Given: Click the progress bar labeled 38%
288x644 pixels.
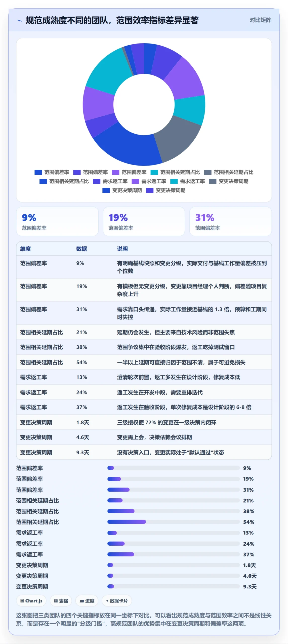Looking at the screenshot, I should pos(174,511).
